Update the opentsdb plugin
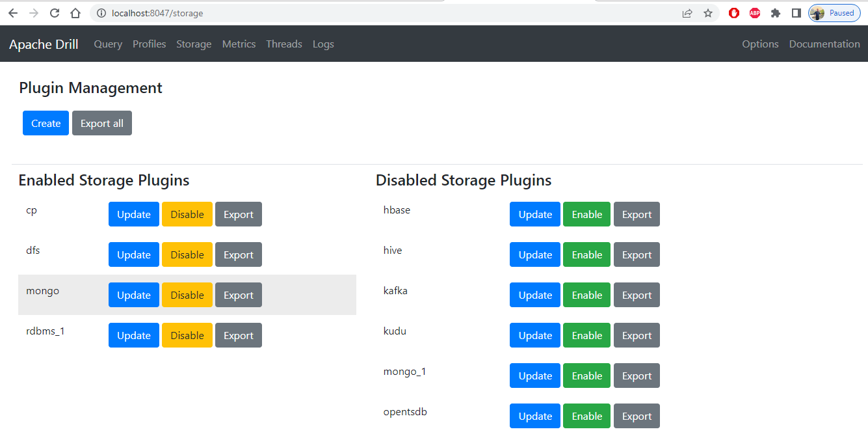The height and width of the screenshot is (438, 868). (x=535, y=416)
